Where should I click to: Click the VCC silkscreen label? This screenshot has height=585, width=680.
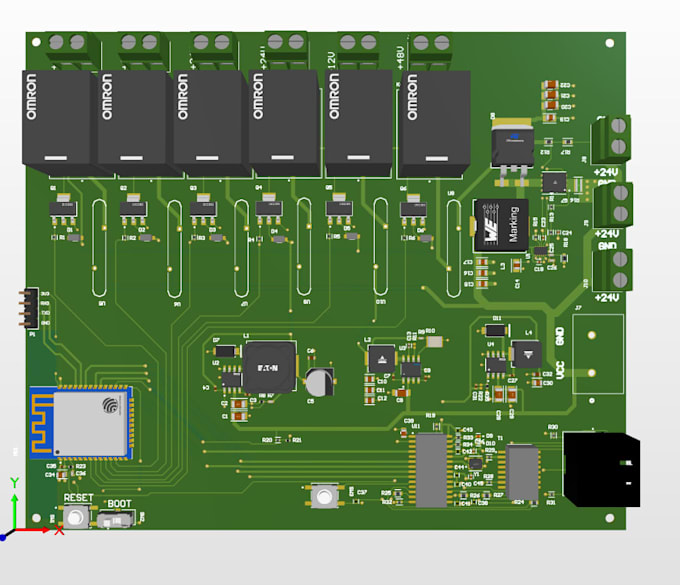point(560,370)
